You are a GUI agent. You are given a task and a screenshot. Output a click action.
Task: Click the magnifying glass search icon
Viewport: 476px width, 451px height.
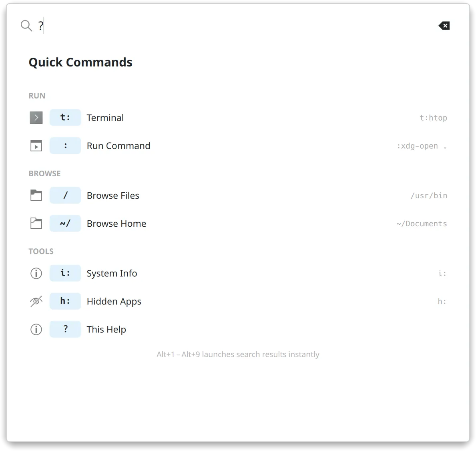(x=26, y=26)
